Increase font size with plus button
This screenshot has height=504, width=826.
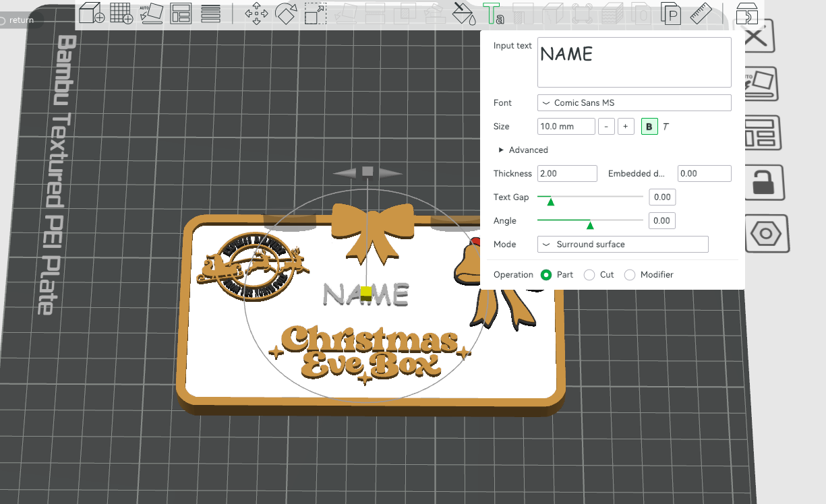point(626,127)
